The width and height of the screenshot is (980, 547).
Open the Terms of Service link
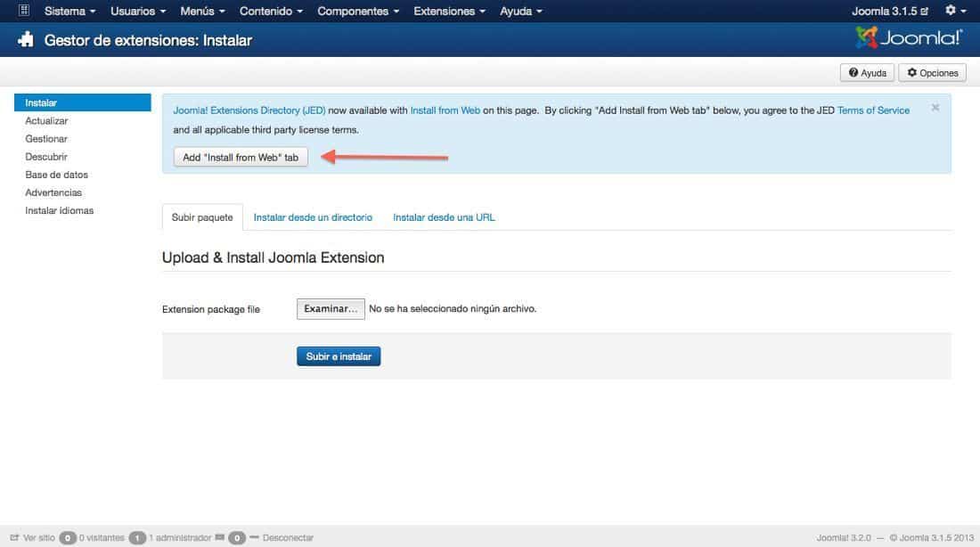(x=873, y=110)
